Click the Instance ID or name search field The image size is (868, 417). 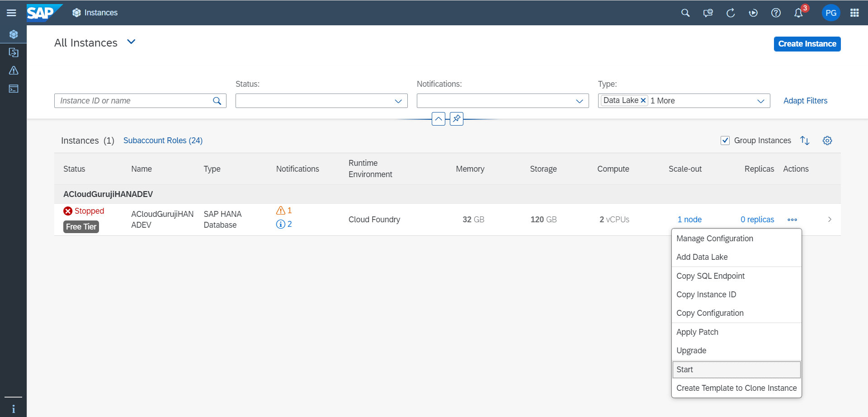(x=133, y=101)
